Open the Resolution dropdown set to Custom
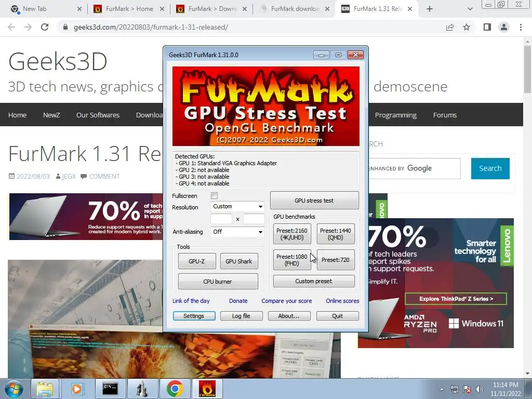 (x=237, y=206)
